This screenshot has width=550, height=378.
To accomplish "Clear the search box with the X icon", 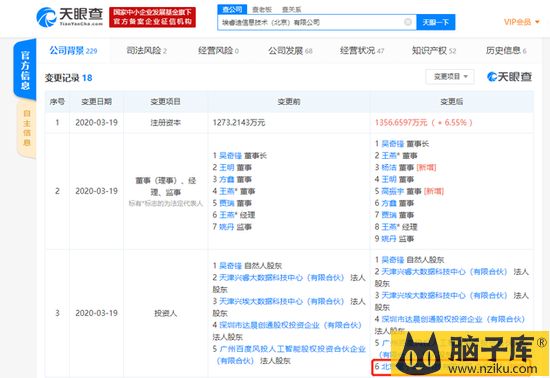I will (408, 22).
